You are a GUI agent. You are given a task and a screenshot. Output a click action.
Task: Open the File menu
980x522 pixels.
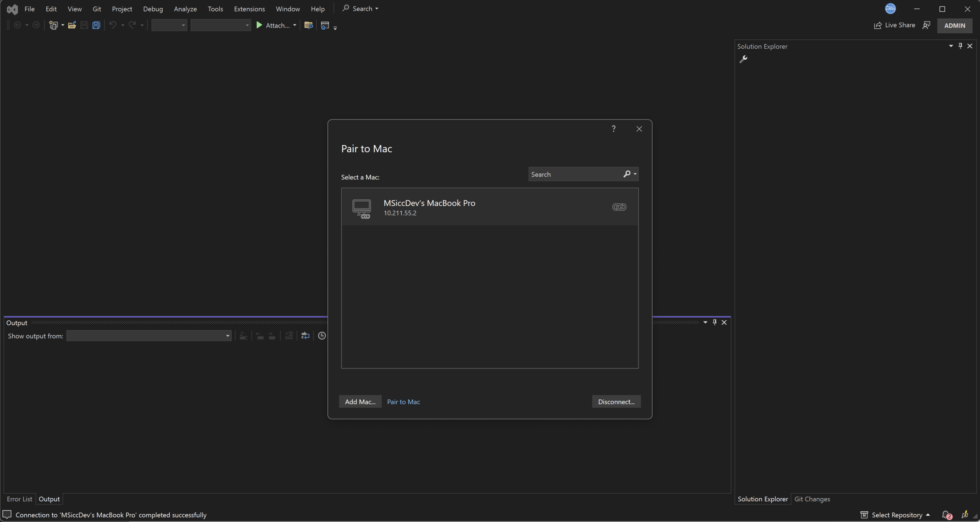tap(29, 9)
